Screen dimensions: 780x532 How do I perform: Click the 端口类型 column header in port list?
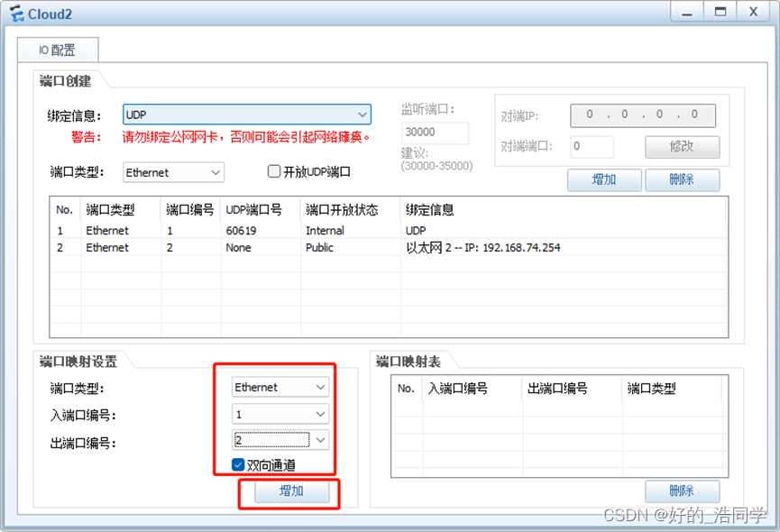(110, 210)
